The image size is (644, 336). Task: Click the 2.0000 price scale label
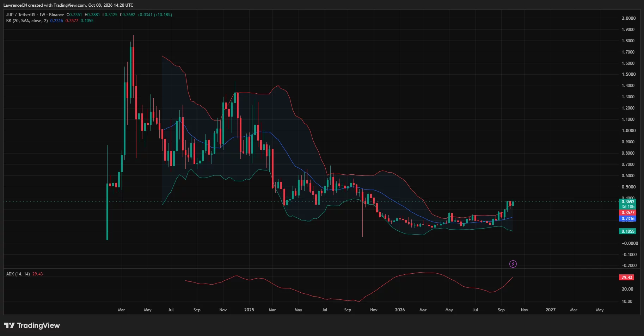(629, 18)
